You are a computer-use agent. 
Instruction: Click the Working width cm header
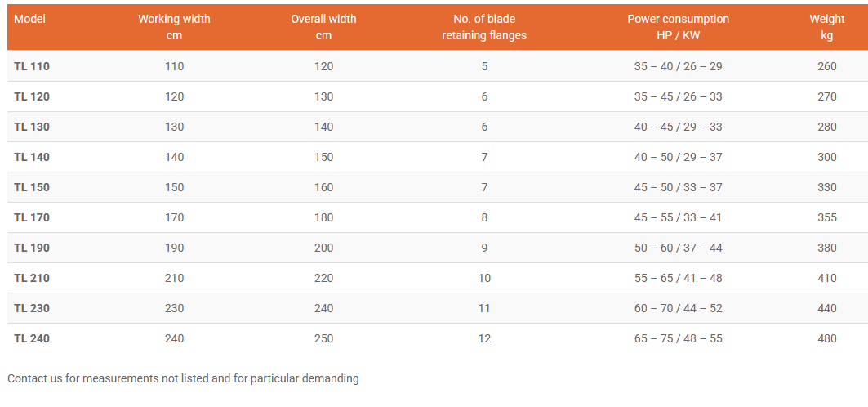[174, 27]
